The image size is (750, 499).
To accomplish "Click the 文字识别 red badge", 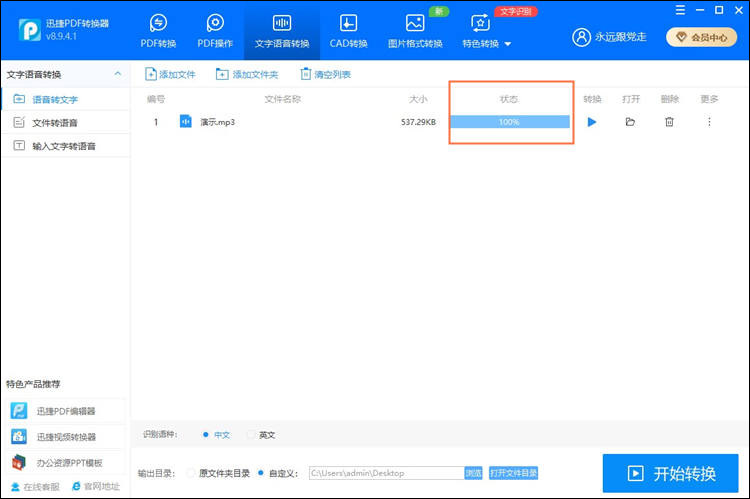I will click(x=516, y=11).
